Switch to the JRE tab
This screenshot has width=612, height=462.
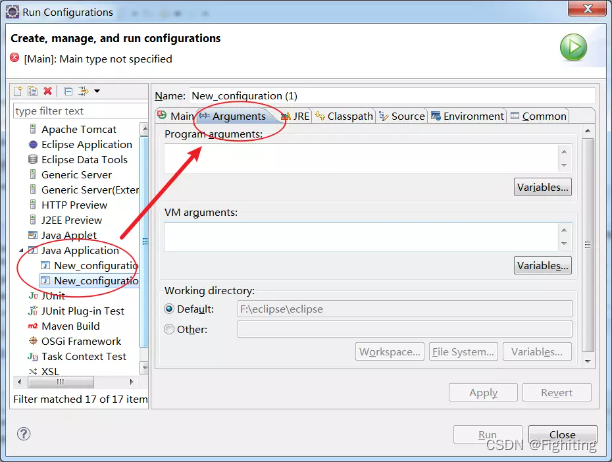pyautogui.click(x=295, y=116)
